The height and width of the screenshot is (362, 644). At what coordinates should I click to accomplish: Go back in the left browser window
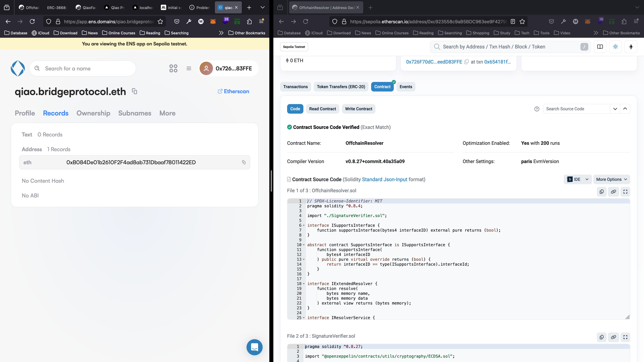(x=8, y=21)
